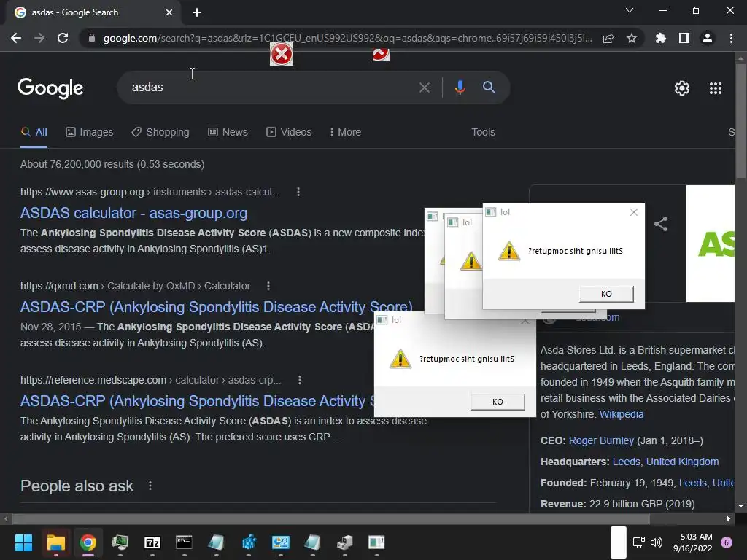Open ASDAS calculator - asas-group.org result
Image resolution: width=747 pixels, height=560 pixels.
(134, 213)
